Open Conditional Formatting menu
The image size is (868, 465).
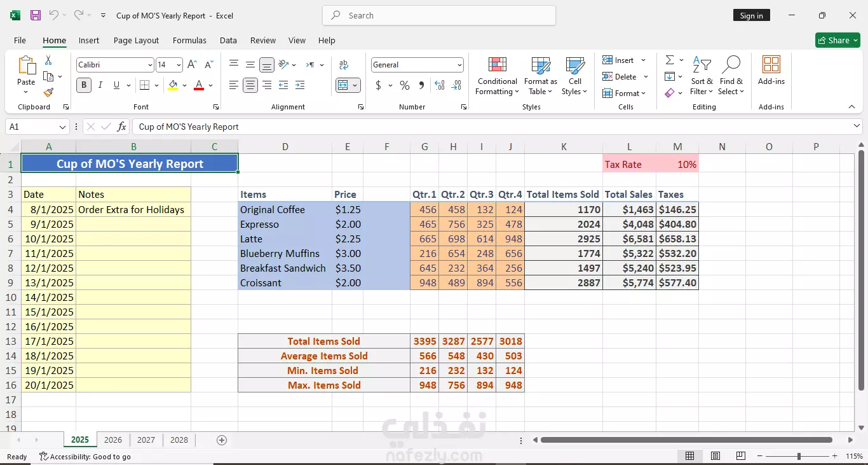498,76
